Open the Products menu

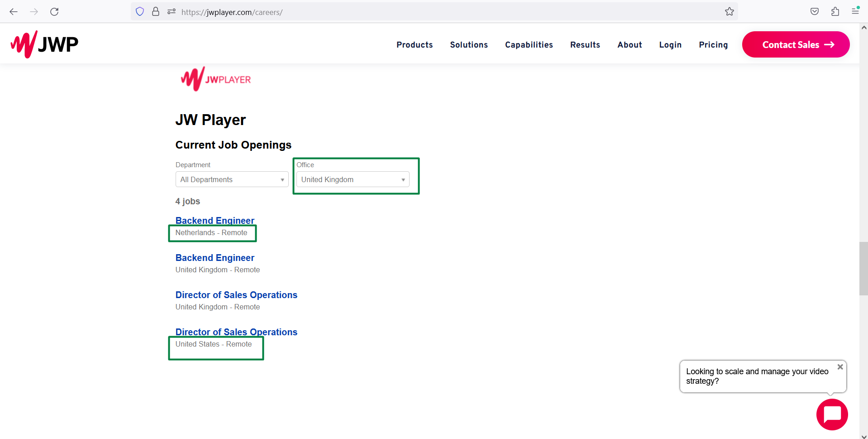pyautogui.click(x=415, y=45)
